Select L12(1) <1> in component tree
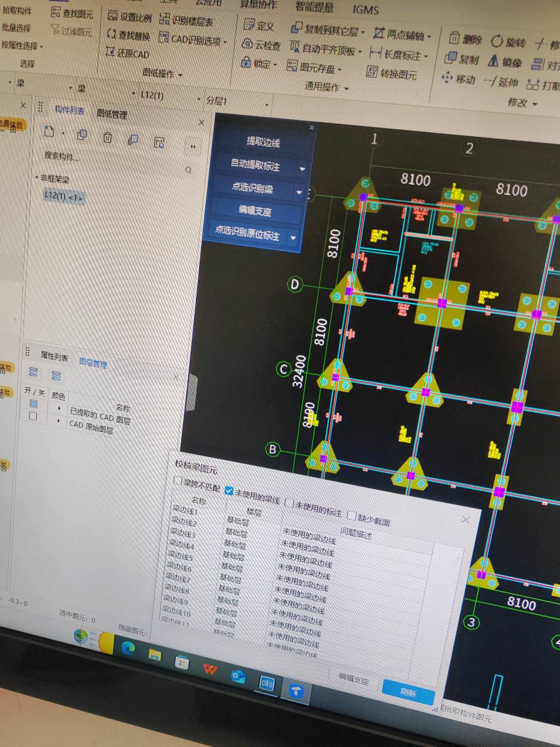 [x=63, y=197]
